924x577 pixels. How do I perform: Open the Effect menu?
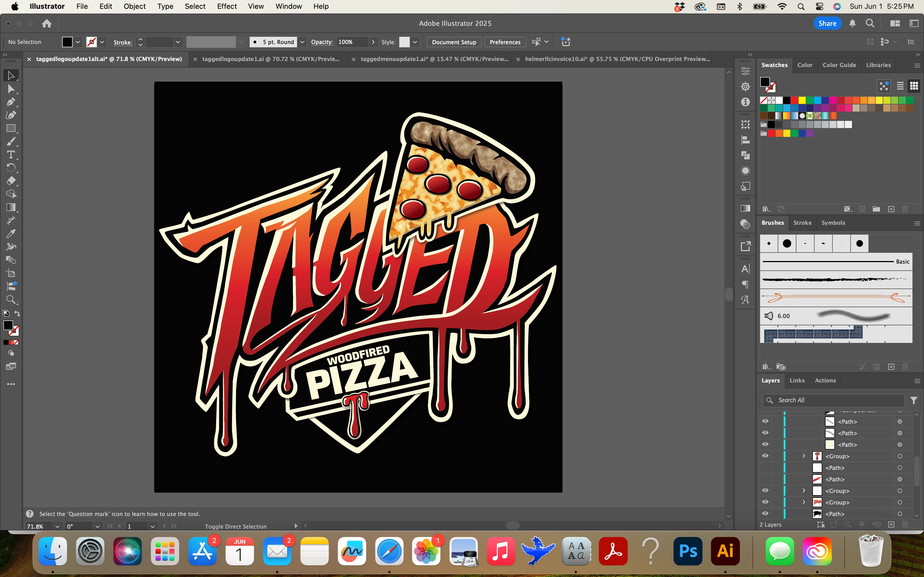[x=226, y=6]
